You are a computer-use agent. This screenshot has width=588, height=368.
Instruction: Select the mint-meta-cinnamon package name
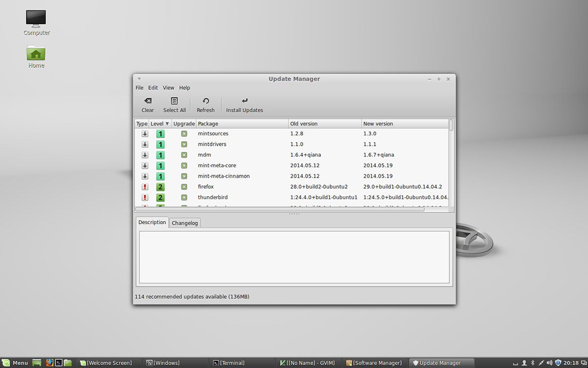pos(224,176)
